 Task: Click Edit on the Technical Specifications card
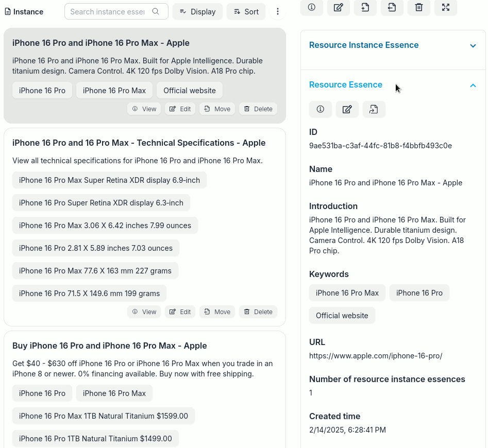pyautogui.click(x=180, y=312)
